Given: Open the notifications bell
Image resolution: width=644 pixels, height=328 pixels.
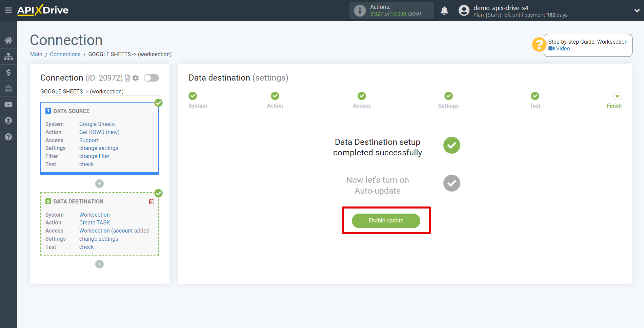Looking at the screenshot, I should pos(444,11).
